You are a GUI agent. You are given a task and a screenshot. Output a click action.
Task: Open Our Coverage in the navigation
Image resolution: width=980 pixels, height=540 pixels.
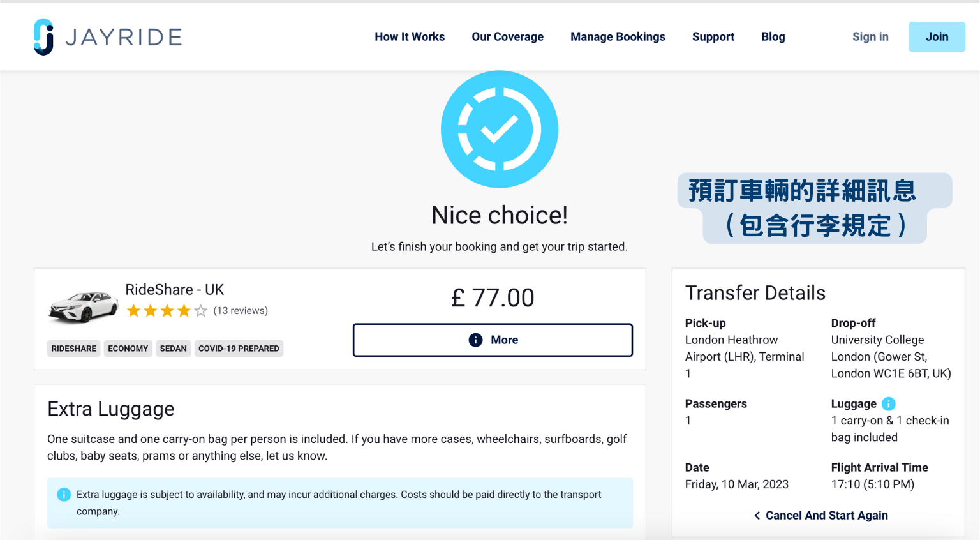click(x=508, y=37)
